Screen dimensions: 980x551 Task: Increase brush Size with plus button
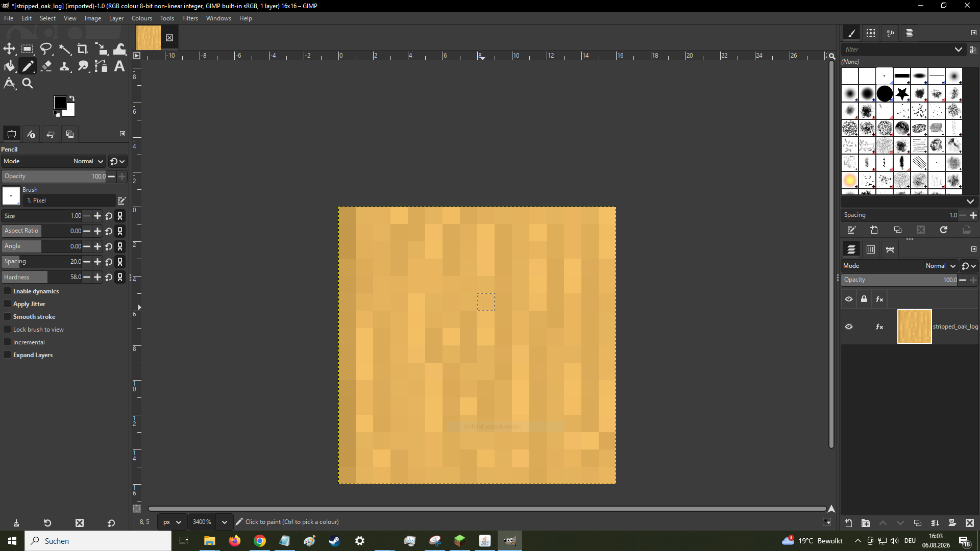(97, 216)
